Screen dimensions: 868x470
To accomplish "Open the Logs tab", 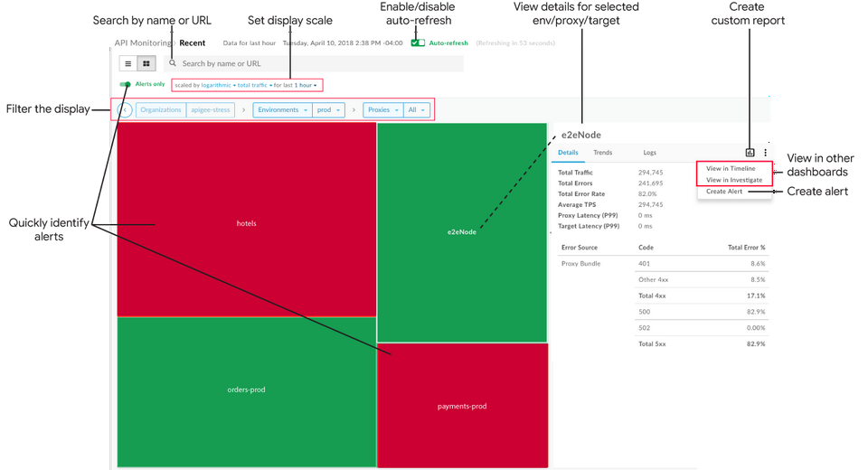I will (x=649, y=153).
